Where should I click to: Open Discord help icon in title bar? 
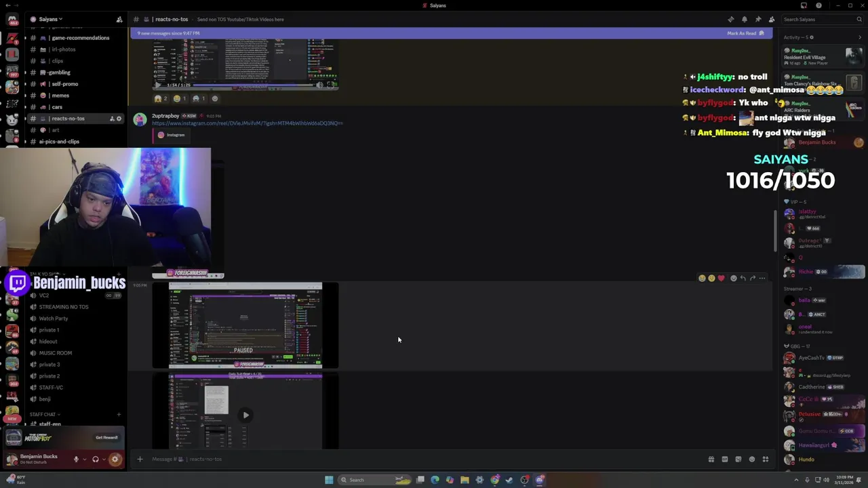818,5
